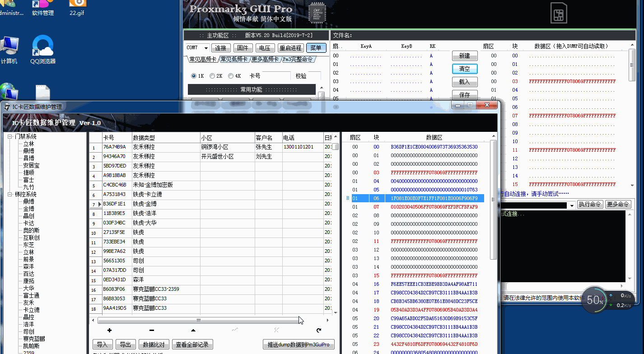Viewport: 644px width, 354px height.
Task: Click the card table vertical scrollbar thumb
Action: point(336,146)
